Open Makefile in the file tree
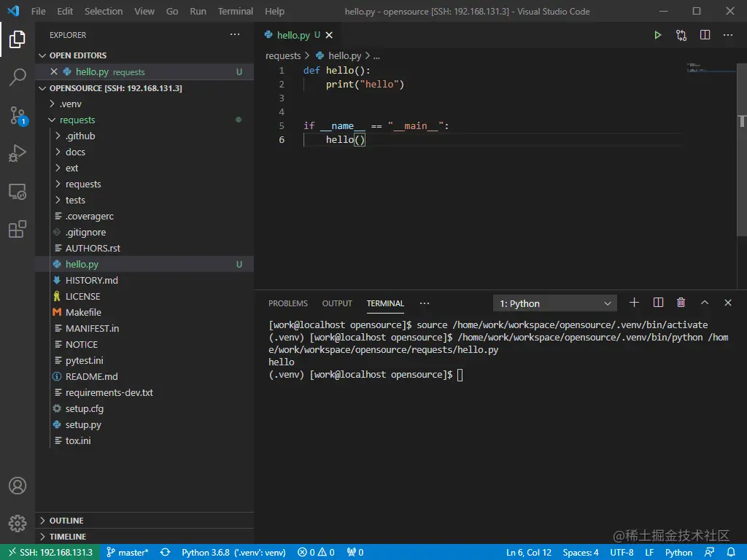This screenshot has width=747, height=560. click(x=145, y=312)
